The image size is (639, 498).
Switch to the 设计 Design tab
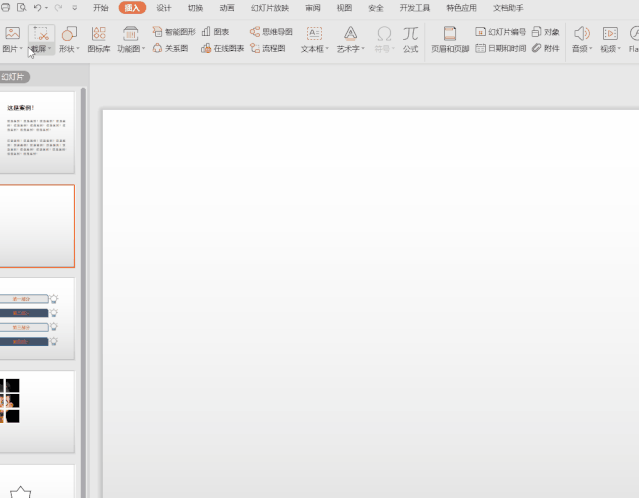[163, 8]
